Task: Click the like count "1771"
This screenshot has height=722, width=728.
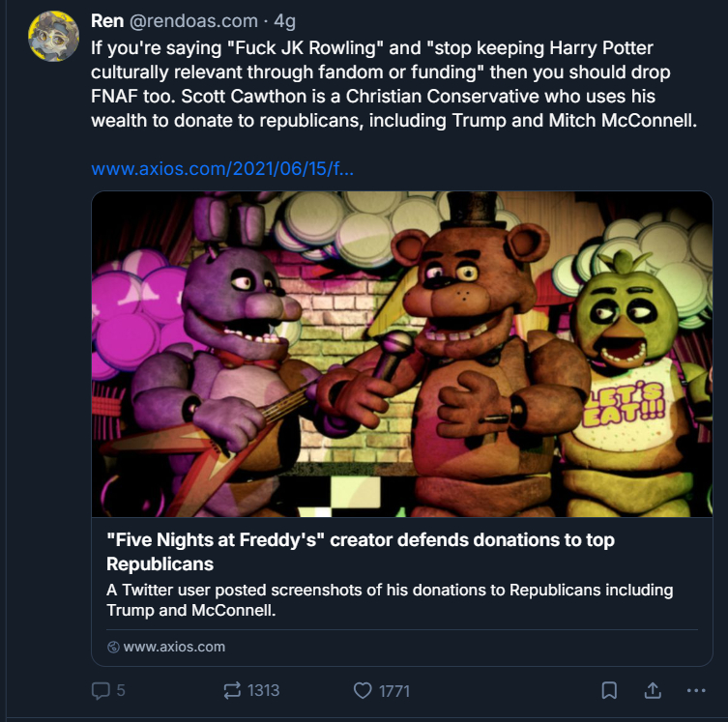Action: click(394, 690)
